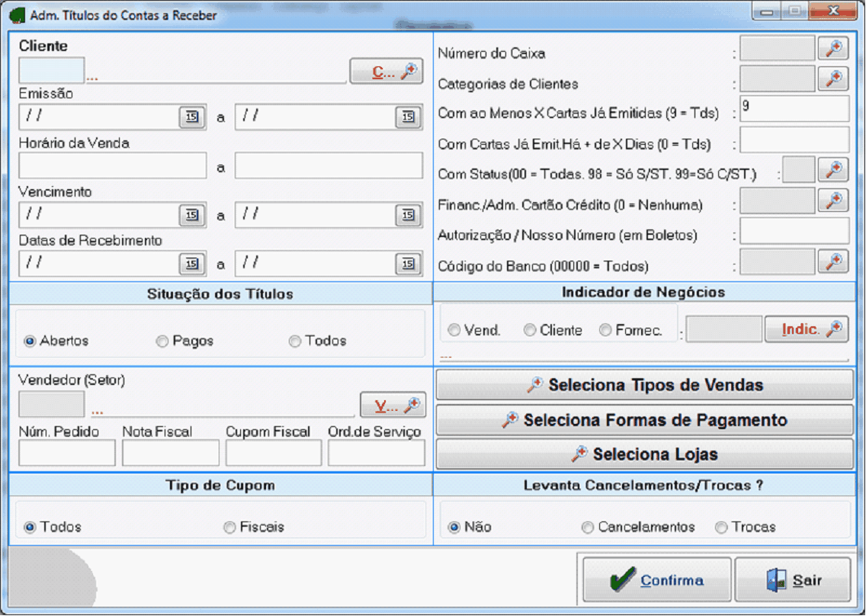This screenshot has width=866, height=616.
Task: Open calendar for Vencimento end date
Action: pos(408,216)
